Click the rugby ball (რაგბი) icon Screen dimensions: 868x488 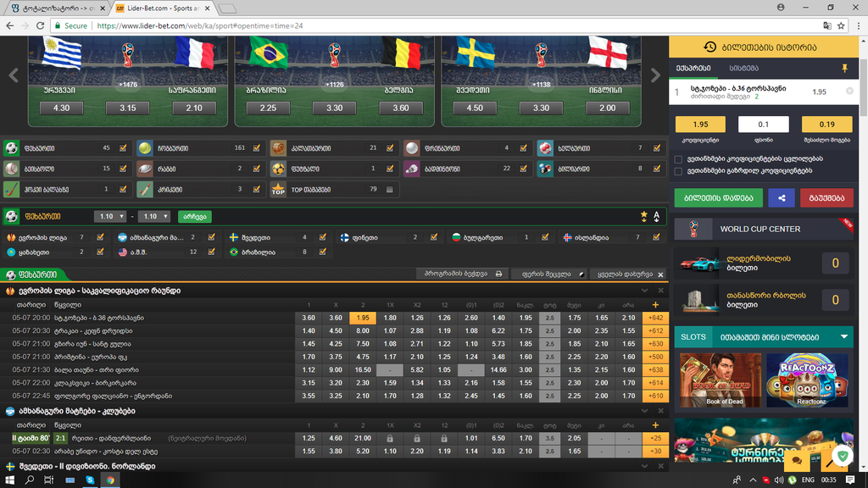coord(144,169)
